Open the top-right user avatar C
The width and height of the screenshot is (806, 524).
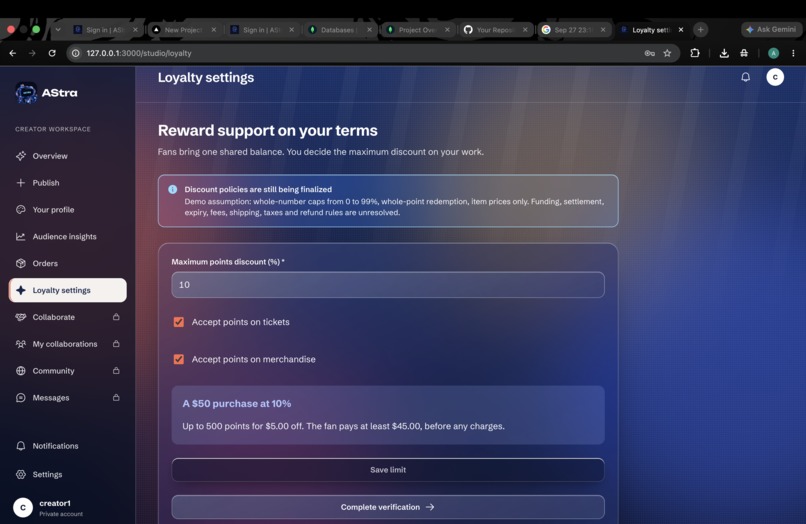(775, 77)
